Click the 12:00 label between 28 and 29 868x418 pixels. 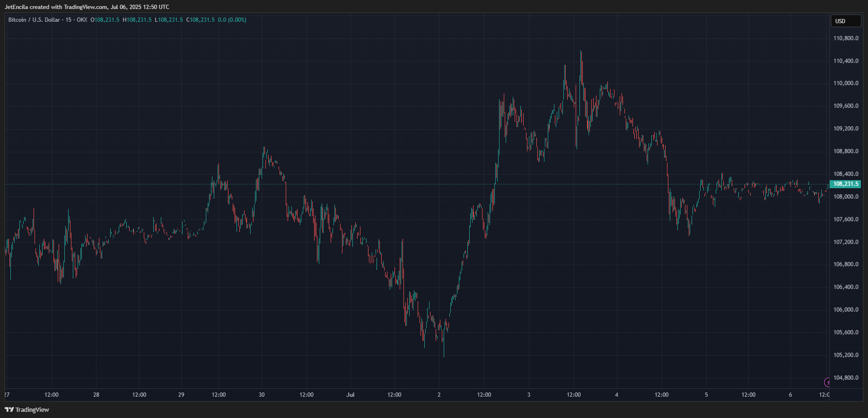(139, 395)
